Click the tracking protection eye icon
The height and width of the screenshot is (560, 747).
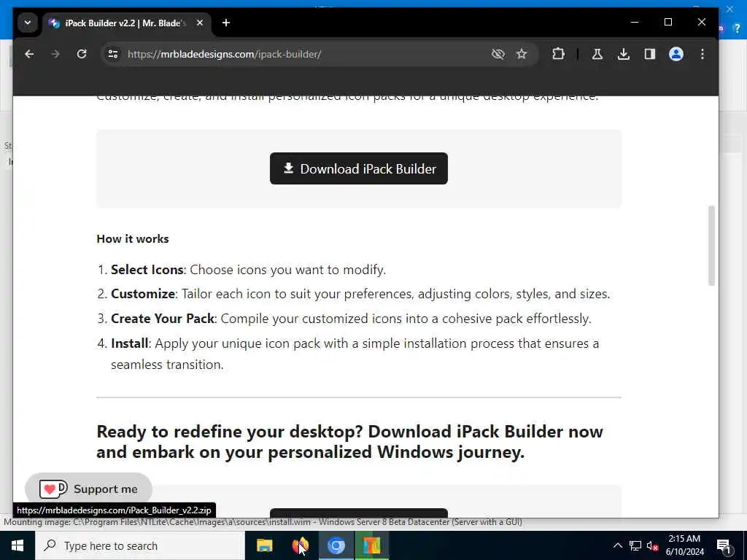498,54
